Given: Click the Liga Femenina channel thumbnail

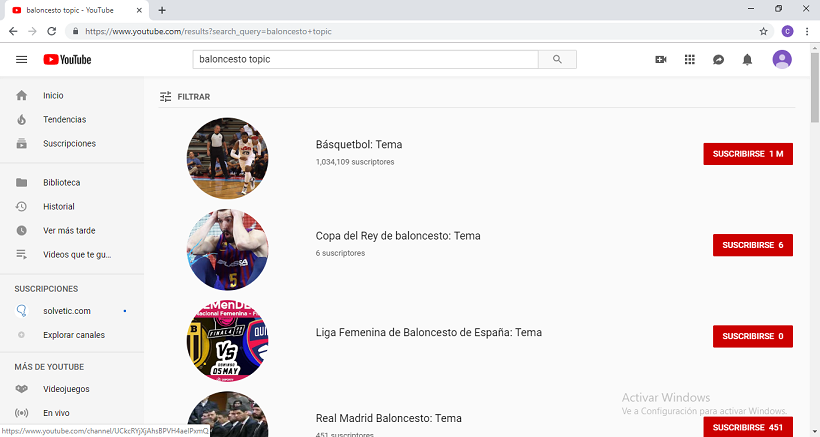Looking at the screenshot, I should [x=227, y=341].
